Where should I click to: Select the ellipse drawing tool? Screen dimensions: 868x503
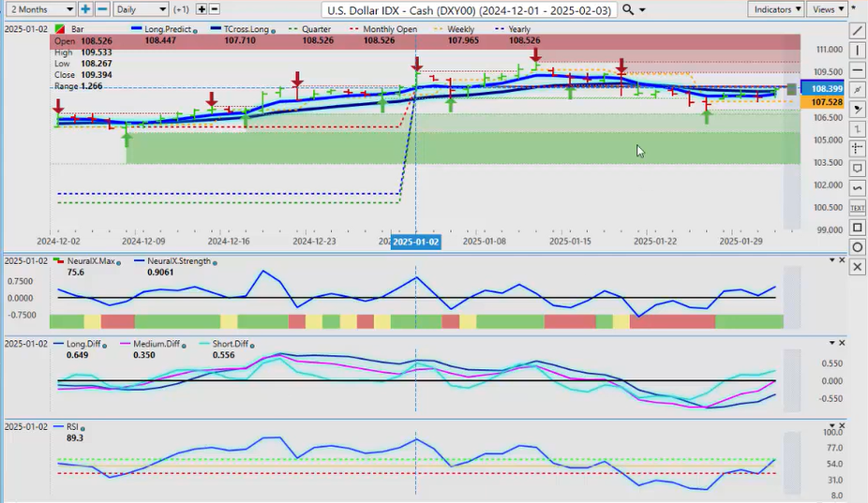[x=857, y=247]
